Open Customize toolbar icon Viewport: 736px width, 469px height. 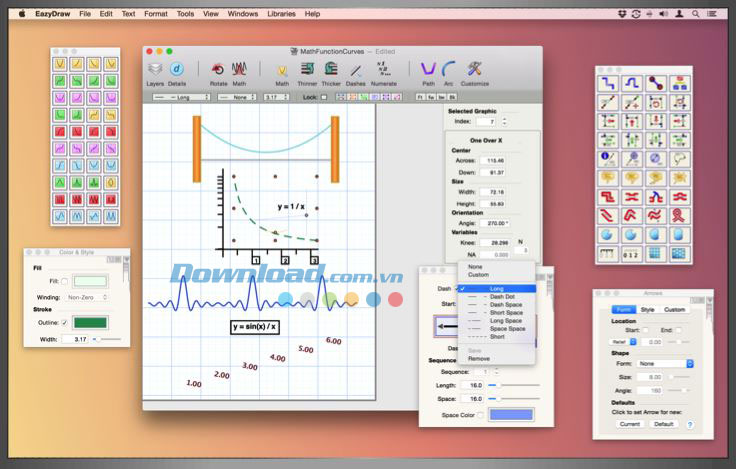coord(475,69)
